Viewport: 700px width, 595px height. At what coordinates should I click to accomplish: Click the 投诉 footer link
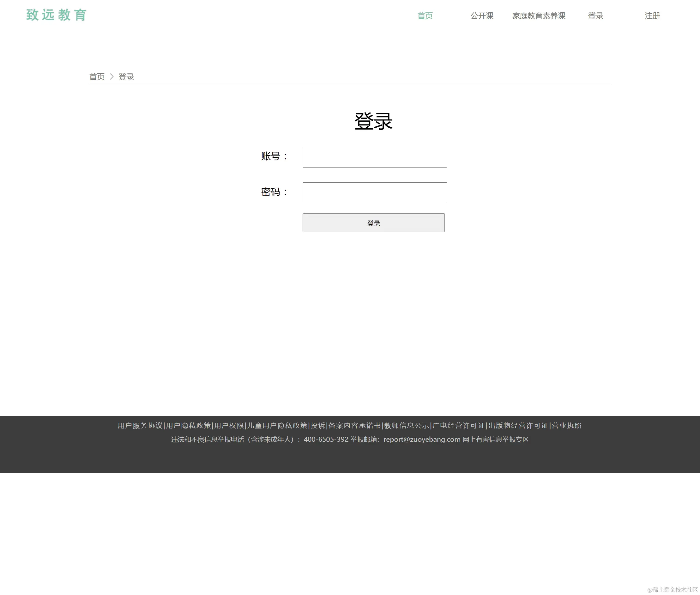click(318, 425)
